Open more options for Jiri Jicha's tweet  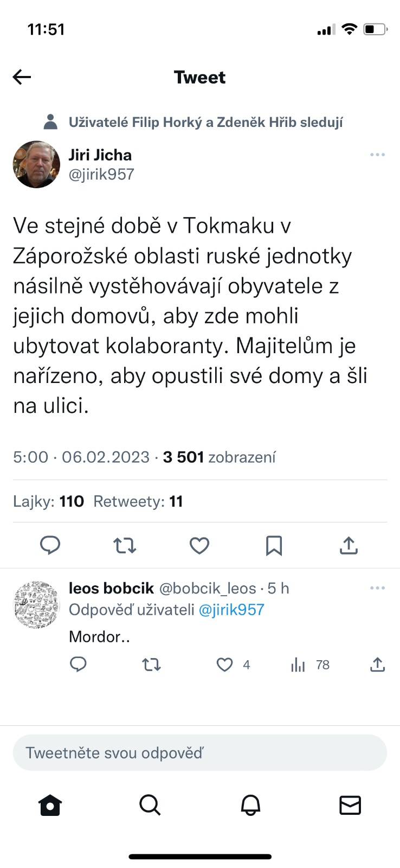click(377, 155)
